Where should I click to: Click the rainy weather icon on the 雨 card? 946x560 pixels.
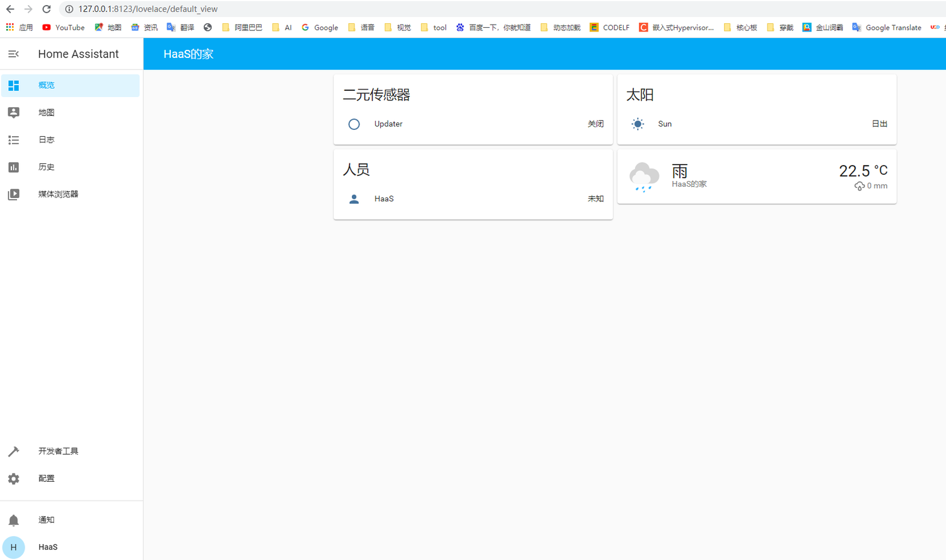(x=644, y=176)
